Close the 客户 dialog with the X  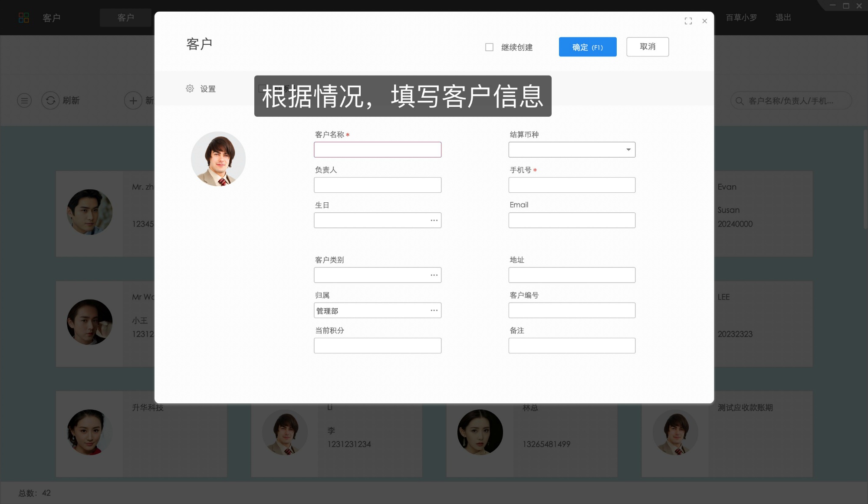704,21
